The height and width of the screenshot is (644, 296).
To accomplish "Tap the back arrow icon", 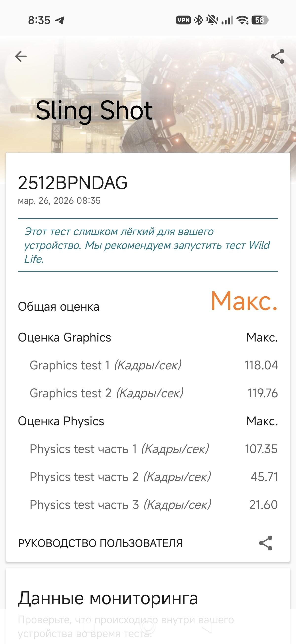I will [21, 56].
